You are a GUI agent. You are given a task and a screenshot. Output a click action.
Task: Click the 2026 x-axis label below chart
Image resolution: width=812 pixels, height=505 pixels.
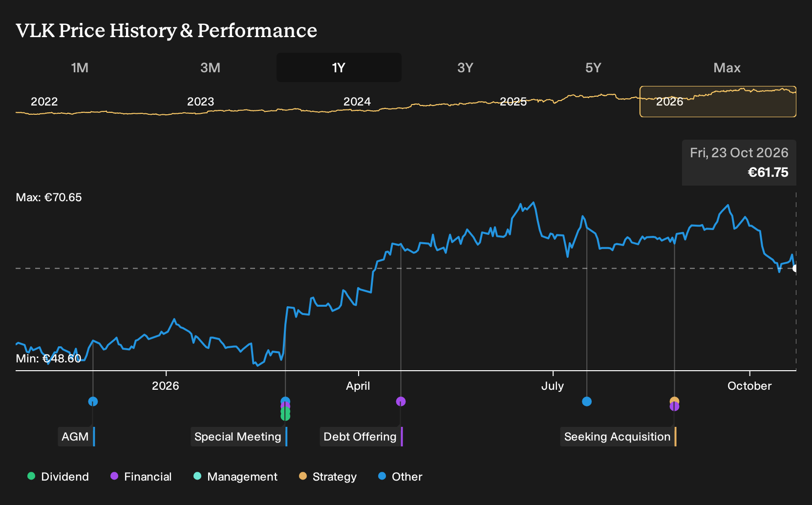[x=166, y=386]
